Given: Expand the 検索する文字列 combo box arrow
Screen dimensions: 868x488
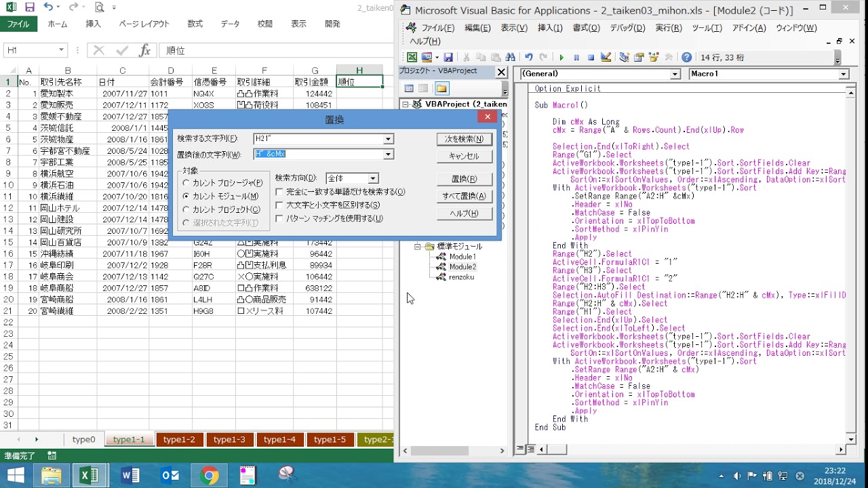Looking at the screenshot, I should click(x=389, y=139).
